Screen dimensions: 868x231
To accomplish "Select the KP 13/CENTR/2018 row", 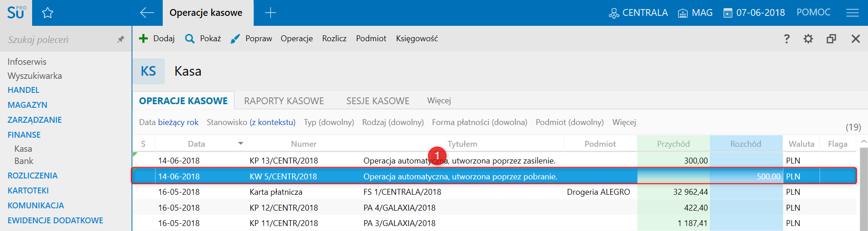I will click(x=283, y=161).
